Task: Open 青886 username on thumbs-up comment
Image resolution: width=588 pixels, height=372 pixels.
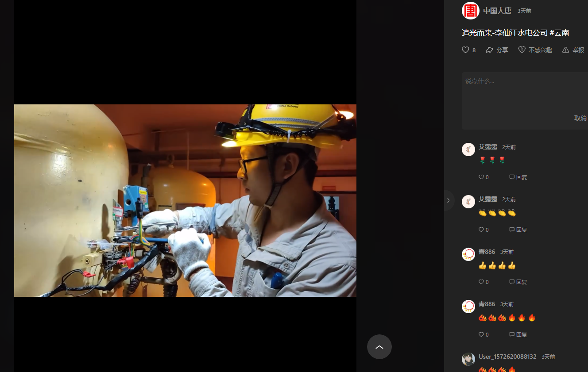Action: (487, 252)
